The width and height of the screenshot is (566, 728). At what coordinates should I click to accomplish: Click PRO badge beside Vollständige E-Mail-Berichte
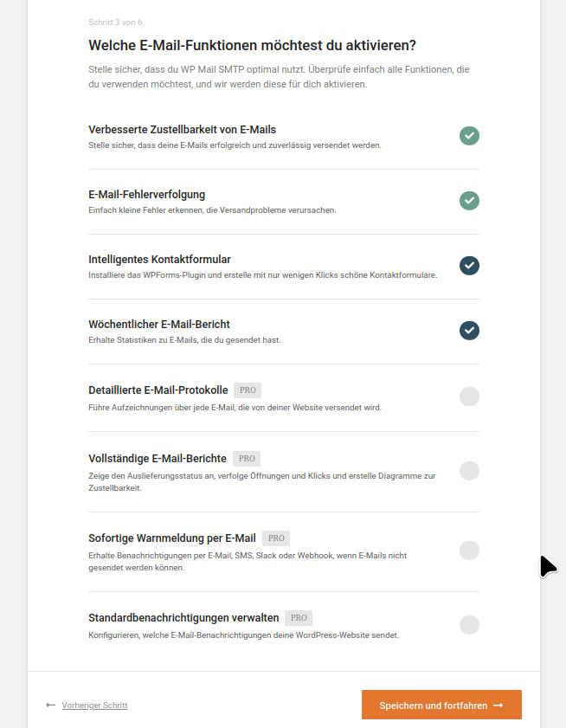point(247,459)
